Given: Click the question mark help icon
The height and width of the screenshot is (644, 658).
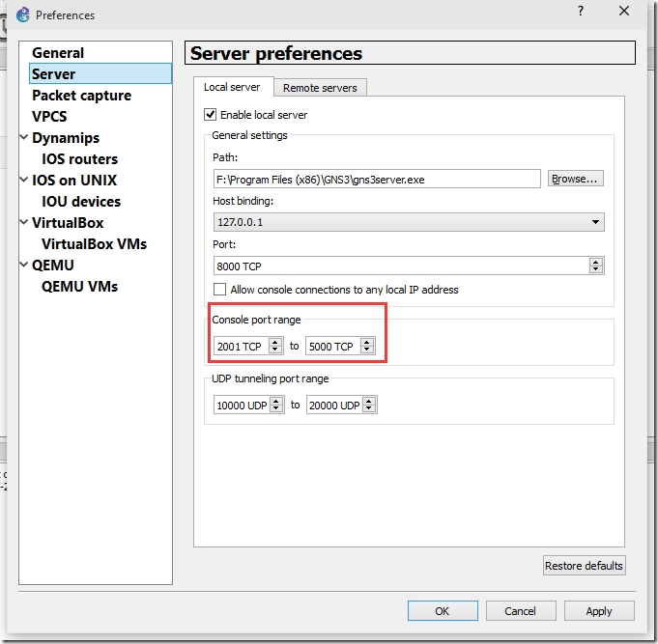Looking at the screenshot, I should point(581,11).
